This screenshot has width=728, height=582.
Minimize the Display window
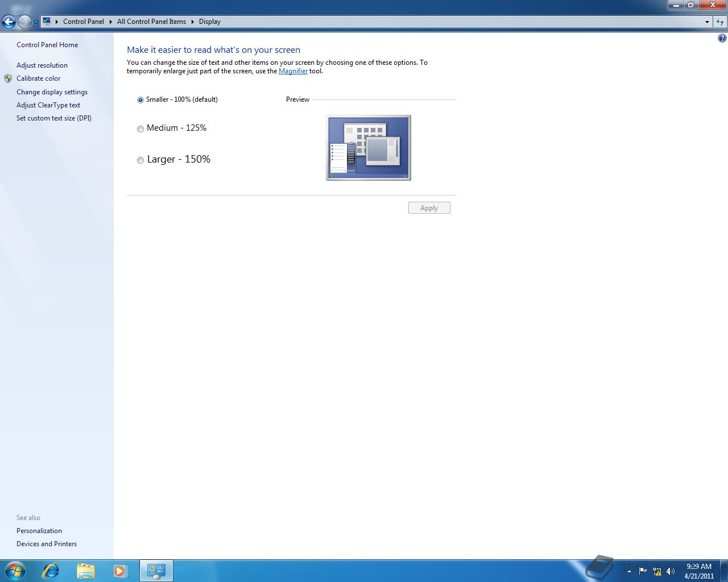[x=676, y=5]
